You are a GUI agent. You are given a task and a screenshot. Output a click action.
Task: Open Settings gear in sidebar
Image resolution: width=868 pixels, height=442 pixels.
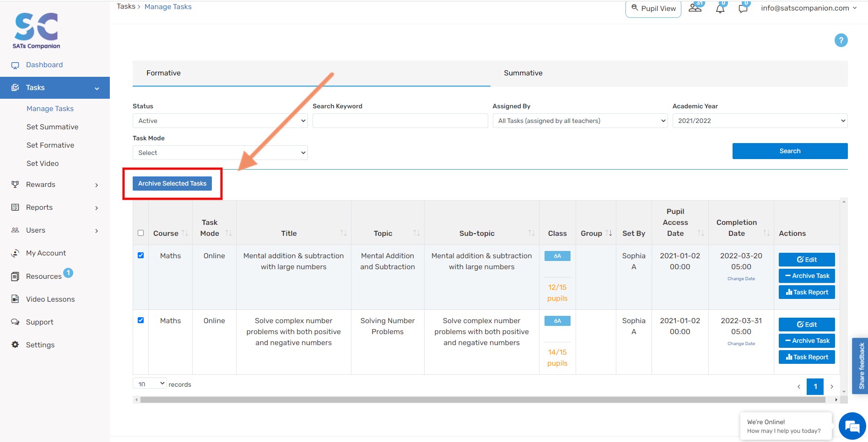click(16, 345)
